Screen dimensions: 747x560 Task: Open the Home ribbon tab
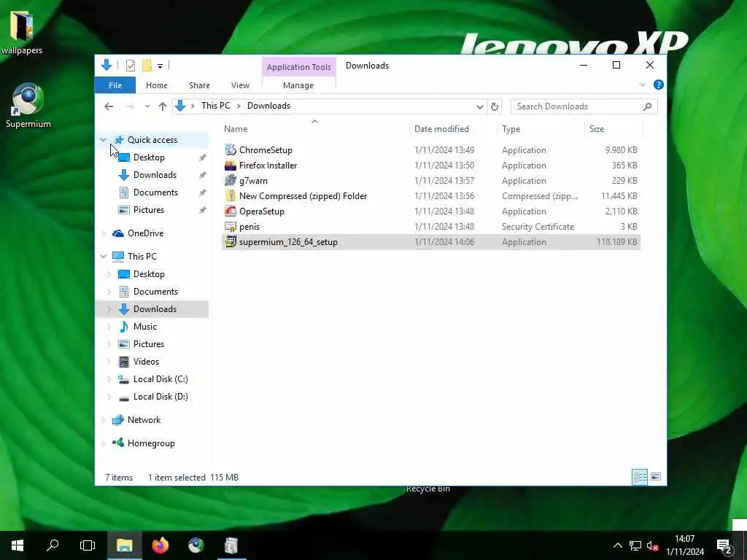click(157, 85)
